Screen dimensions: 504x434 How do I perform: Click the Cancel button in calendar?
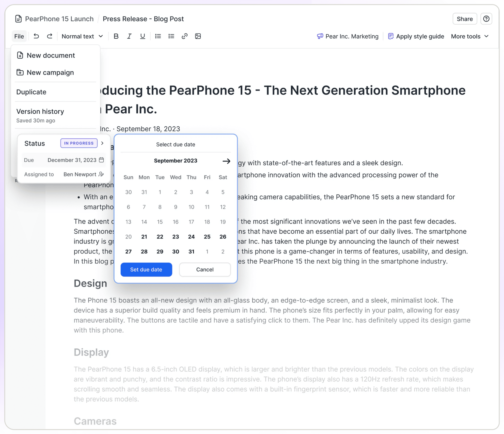205,269
